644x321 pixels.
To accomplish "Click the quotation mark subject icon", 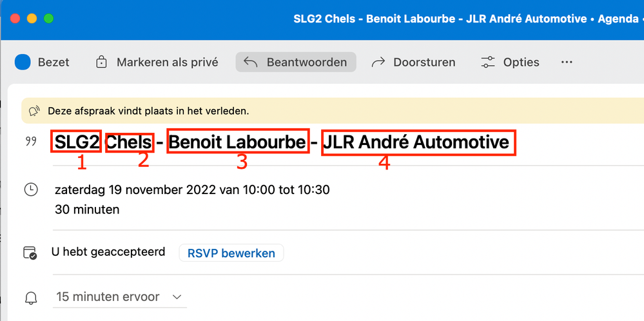I will click(x=30, y=142).
